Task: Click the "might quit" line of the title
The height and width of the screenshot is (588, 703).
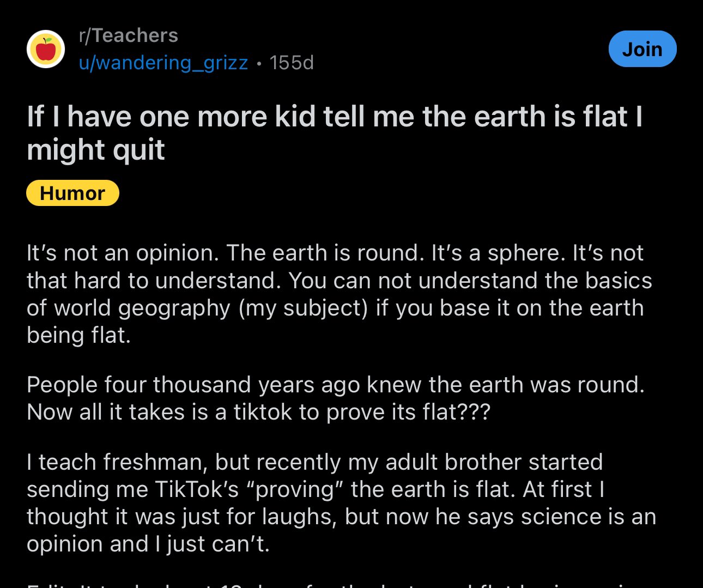Action: [96, 150]
